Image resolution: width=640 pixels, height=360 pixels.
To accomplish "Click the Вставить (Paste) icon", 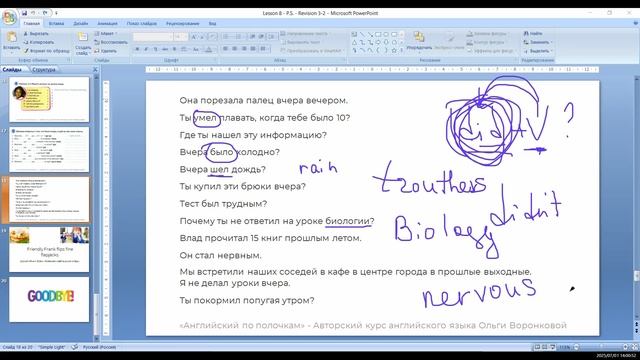I will click(11, 38).
